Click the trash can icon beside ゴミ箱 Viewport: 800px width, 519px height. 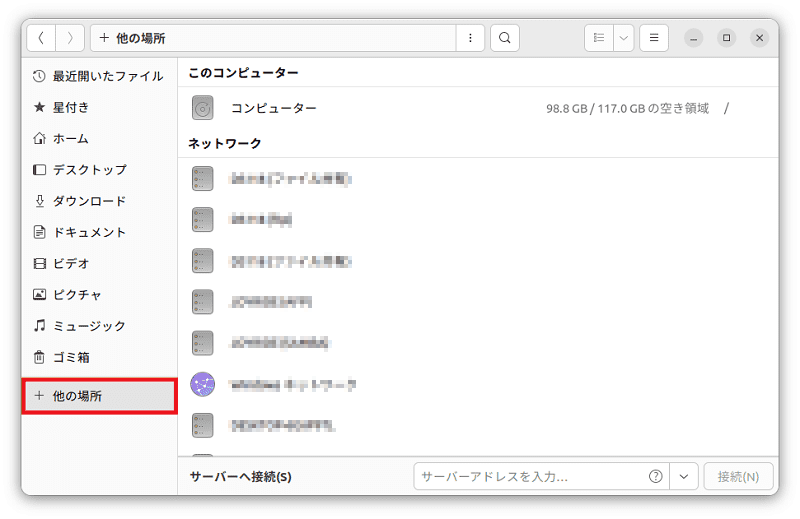point(39,357)
